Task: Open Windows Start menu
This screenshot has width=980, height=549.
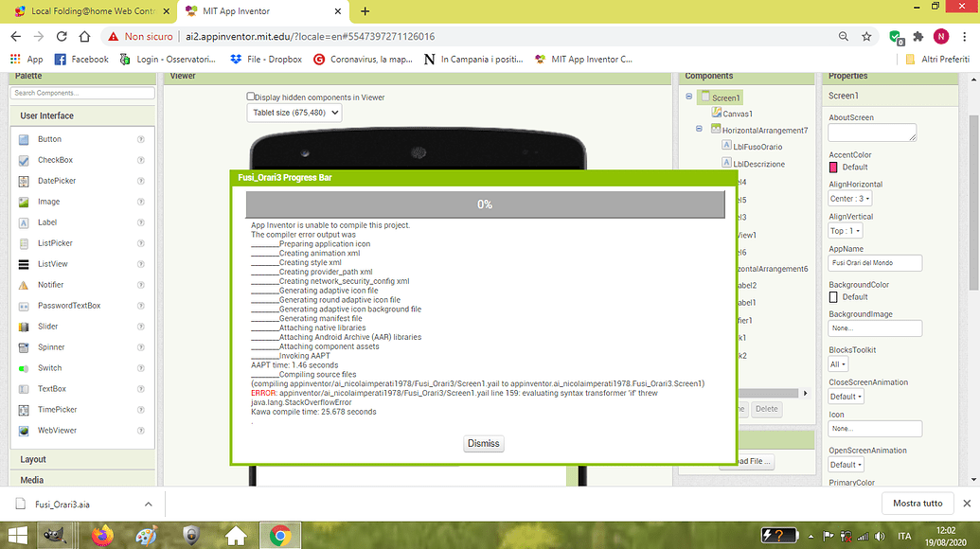Action: [17, 536]
